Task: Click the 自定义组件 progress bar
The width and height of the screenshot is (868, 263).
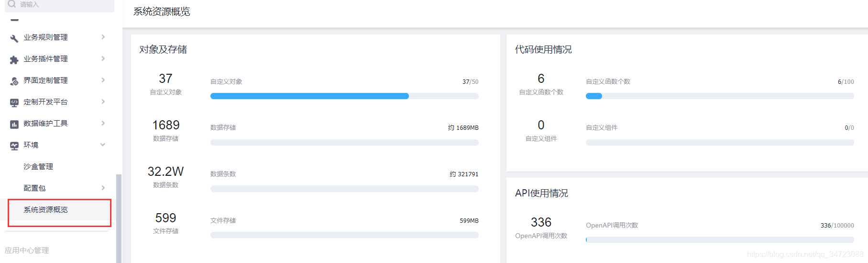Action: [x=720, y=142]
